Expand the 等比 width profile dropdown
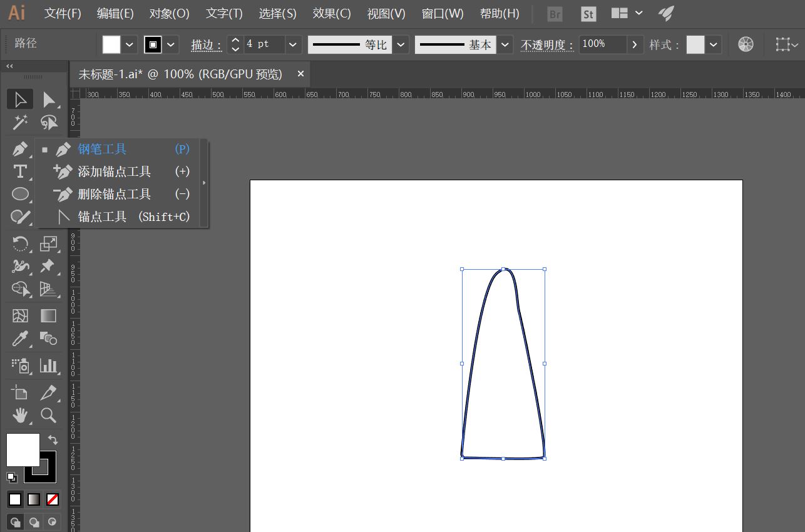Screen dimensions: 805x532 401,44
